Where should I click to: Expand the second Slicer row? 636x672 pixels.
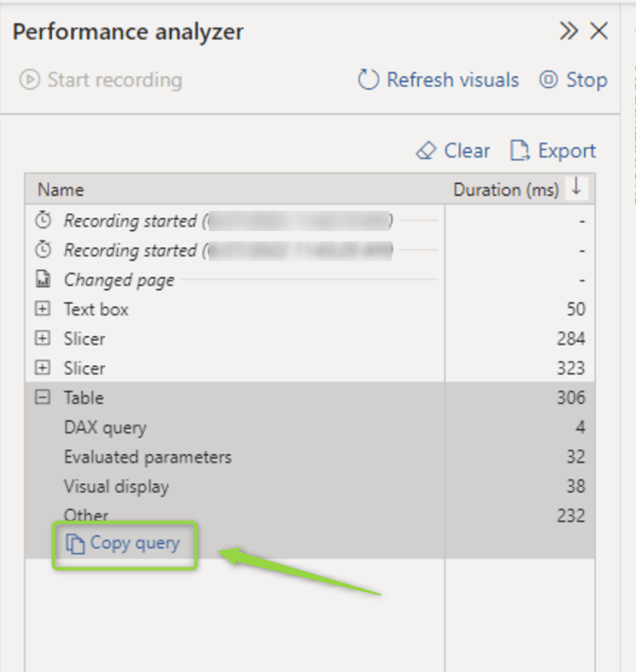pos(42,368)
